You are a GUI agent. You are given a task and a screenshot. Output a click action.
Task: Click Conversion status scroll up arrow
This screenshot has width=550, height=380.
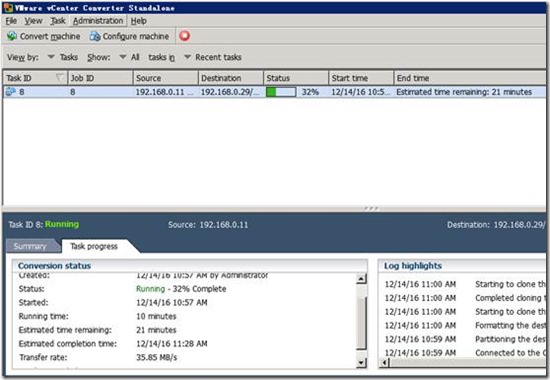click(x=361, y=279)
